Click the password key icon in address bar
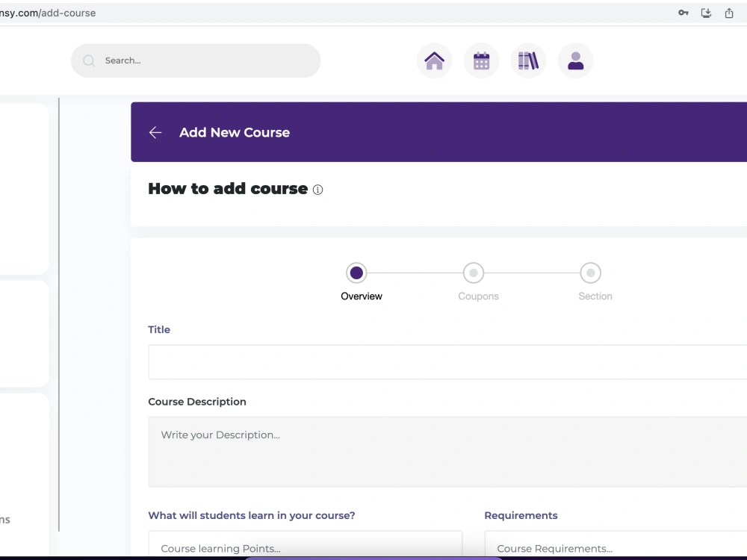Viewport: 747px width, 560px height. (684, 13)
